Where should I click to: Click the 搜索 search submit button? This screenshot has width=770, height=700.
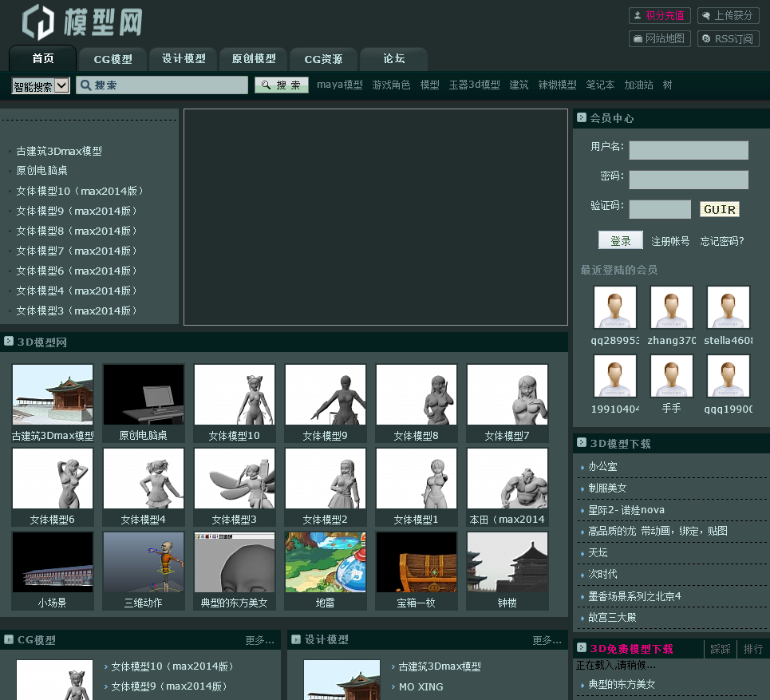pos(282,85)
